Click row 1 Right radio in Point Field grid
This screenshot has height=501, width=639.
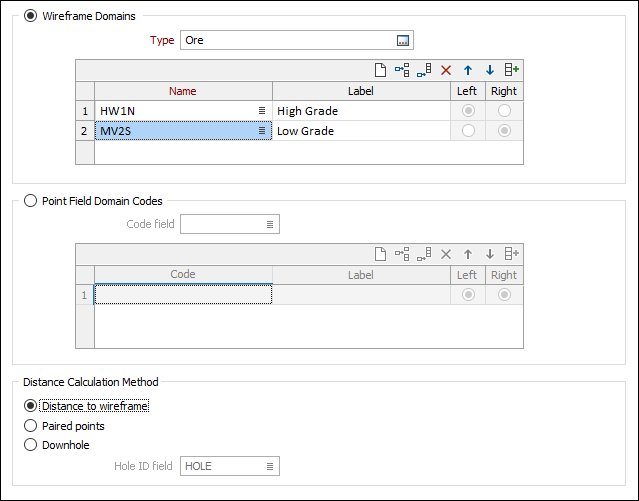504,295
